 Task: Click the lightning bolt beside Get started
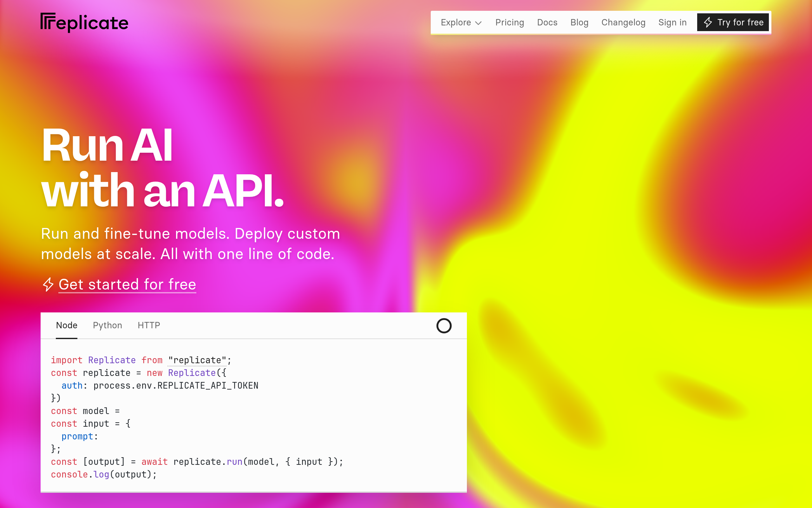click(48, 284)
